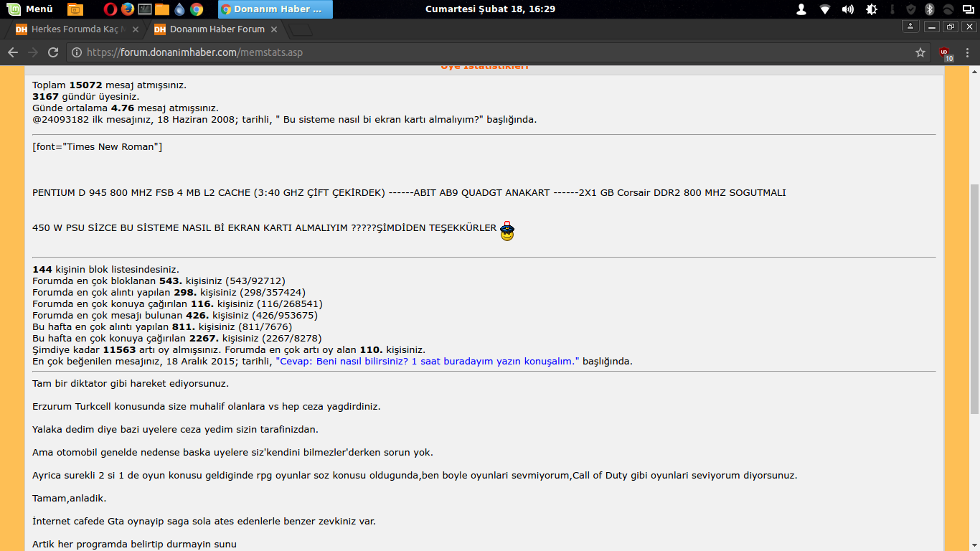Launch Firefox from the panel
Viewport: 980px width, 551px height.
click(x=128, y=9)
